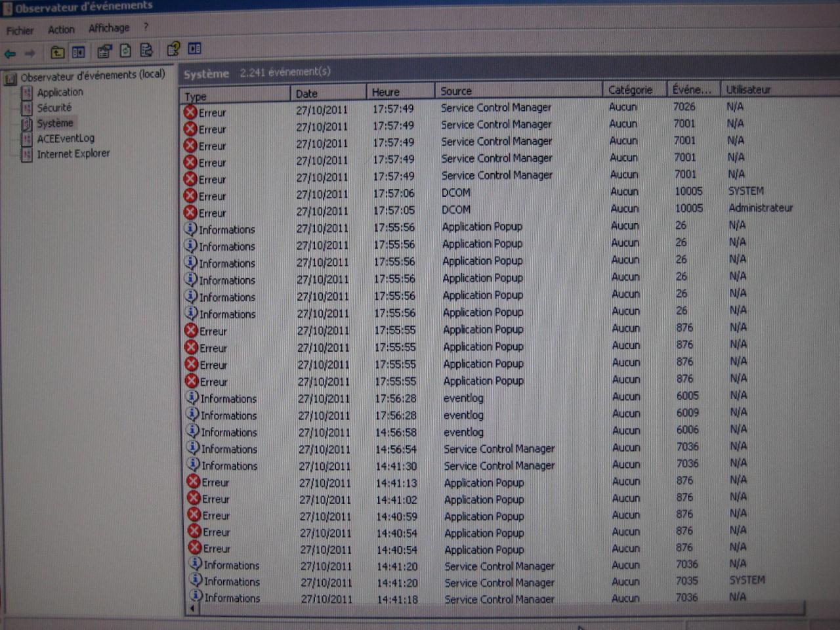Select the Internet Explorer log in the tree
The image size is (840, 630).
click(x=73, y=154)
